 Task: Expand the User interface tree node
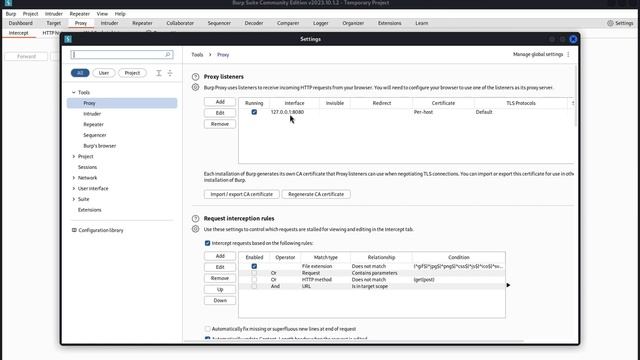click(x=74, y=189)
